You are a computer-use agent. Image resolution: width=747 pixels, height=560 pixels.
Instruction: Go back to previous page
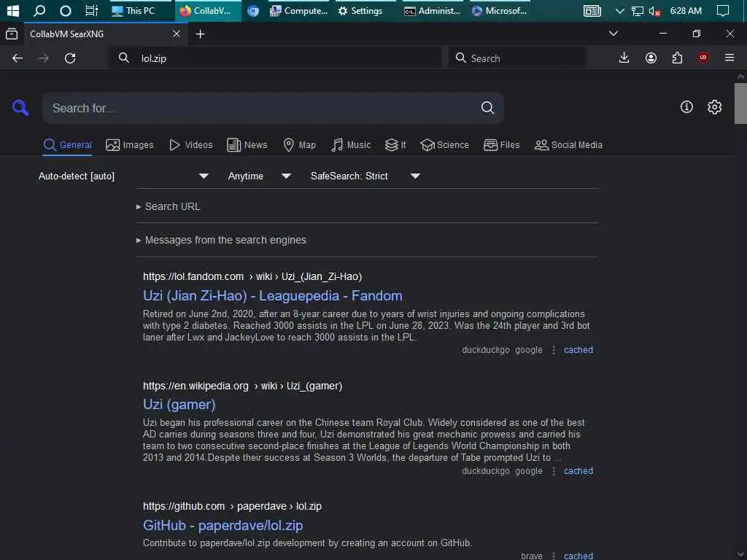tap(18, 58)
